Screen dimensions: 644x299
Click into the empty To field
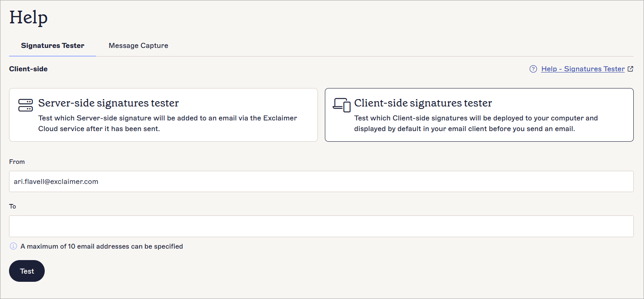(321, 226)
